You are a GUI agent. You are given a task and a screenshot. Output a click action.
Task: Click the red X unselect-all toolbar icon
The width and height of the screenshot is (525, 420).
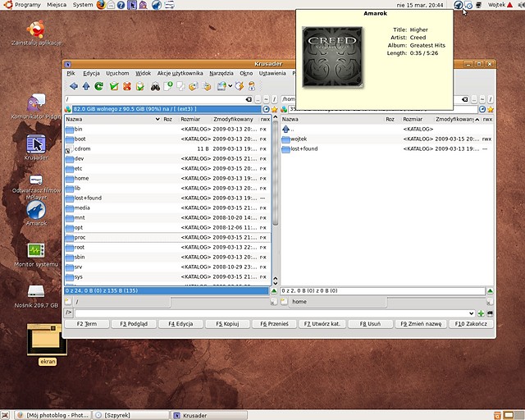click(127, 86)
